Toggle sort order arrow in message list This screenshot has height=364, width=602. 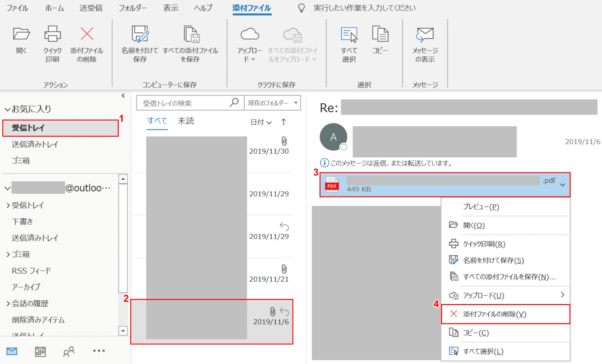click(x=283, y=122)
